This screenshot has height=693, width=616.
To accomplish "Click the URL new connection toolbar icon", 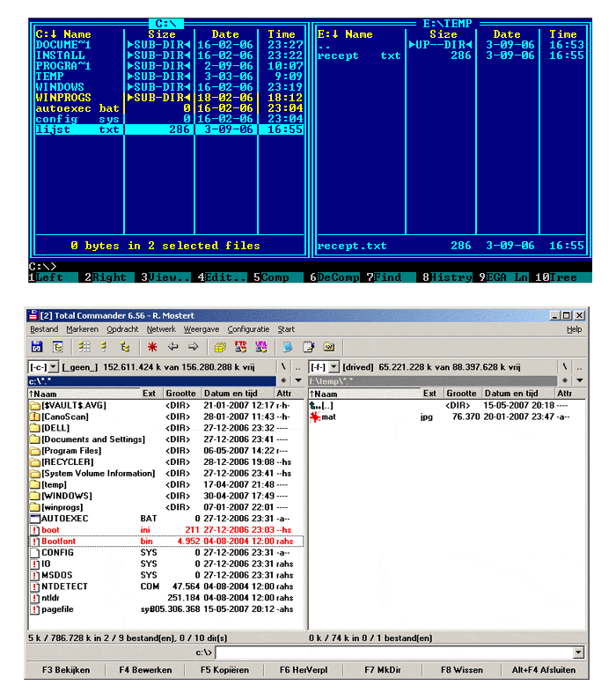I will coord(260,347).
